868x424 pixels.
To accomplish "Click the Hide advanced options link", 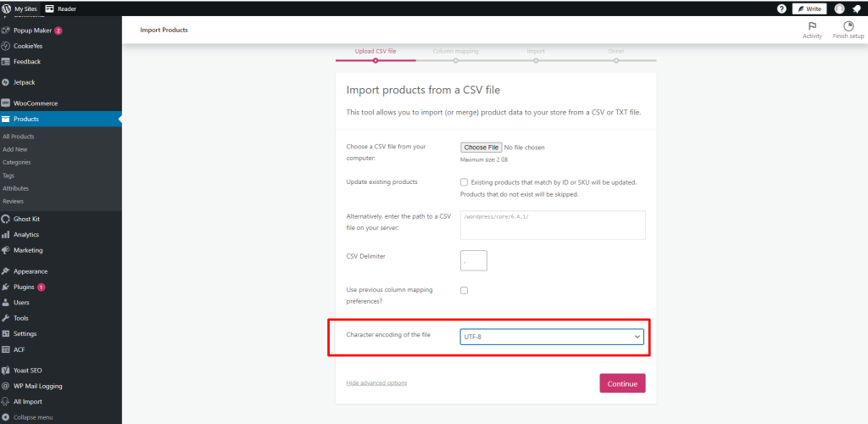I will 376,383.
